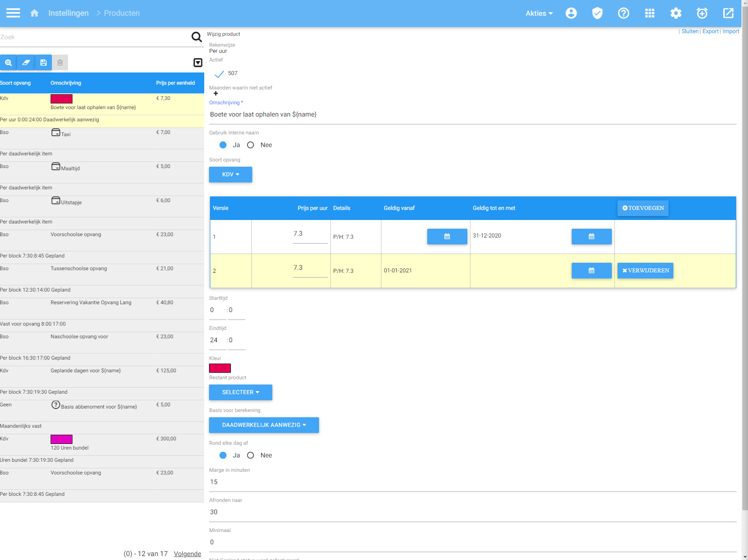Image resolution: width=748 pixels, height=560 pixels.
Task: Open the settings gear icon
Action: (676, 13)
